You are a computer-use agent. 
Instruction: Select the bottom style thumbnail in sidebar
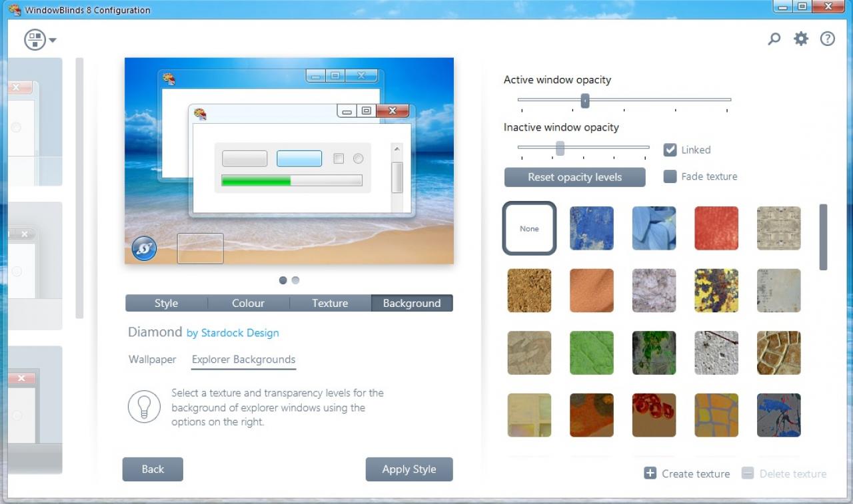coord(35,409)
